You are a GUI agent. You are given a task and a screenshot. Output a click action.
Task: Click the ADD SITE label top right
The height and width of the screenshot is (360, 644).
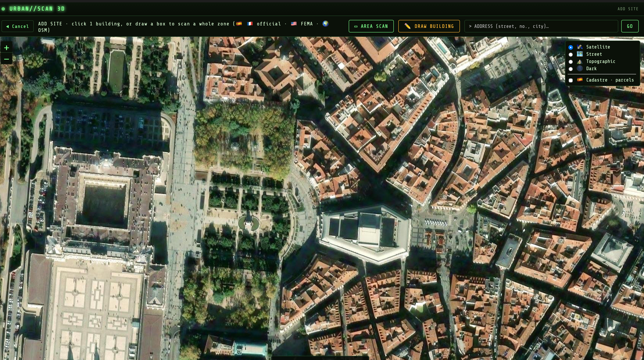coord(628,9)
